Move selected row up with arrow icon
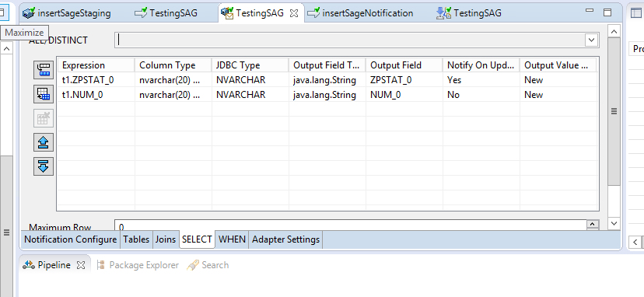This screenshot has width=644, height=297. point(44,143)
